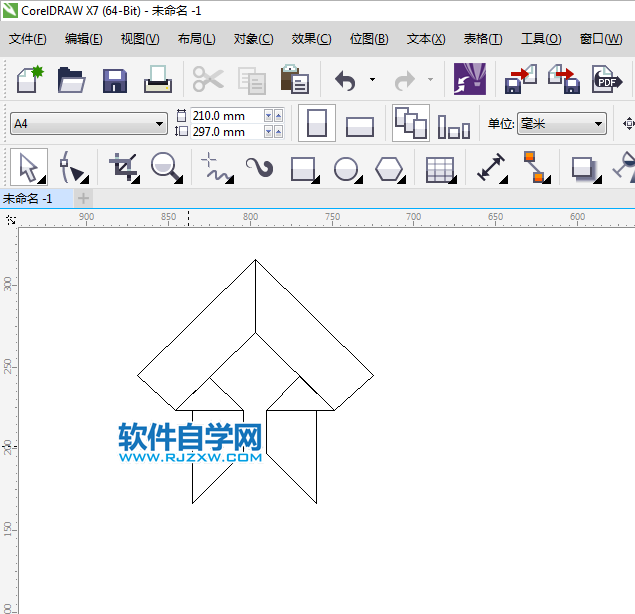Image resolution: width=635 pixels, height=614 pixels.
Task: Open the Table tool grid icon
Action: click(440, 168)
